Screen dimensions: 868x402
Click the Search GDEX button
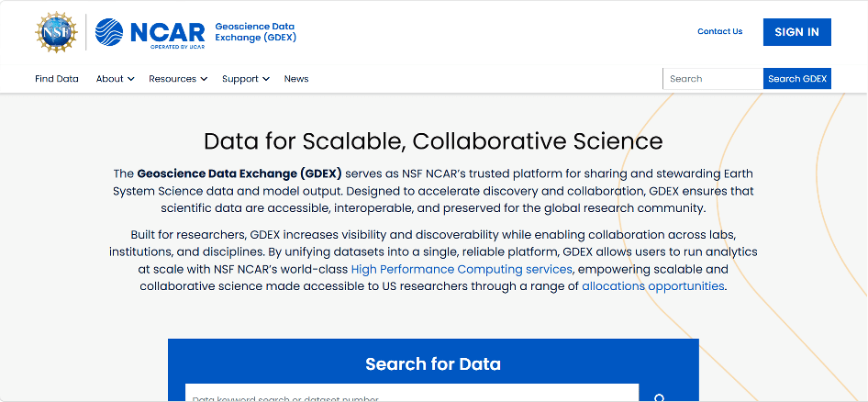[797, 79]
